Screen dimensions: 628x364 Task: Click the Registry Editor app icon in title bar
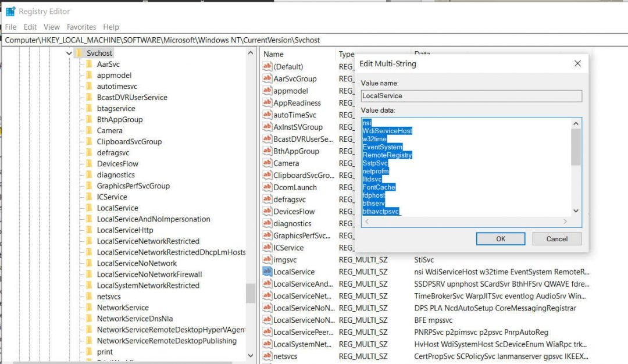click(10, 11)
